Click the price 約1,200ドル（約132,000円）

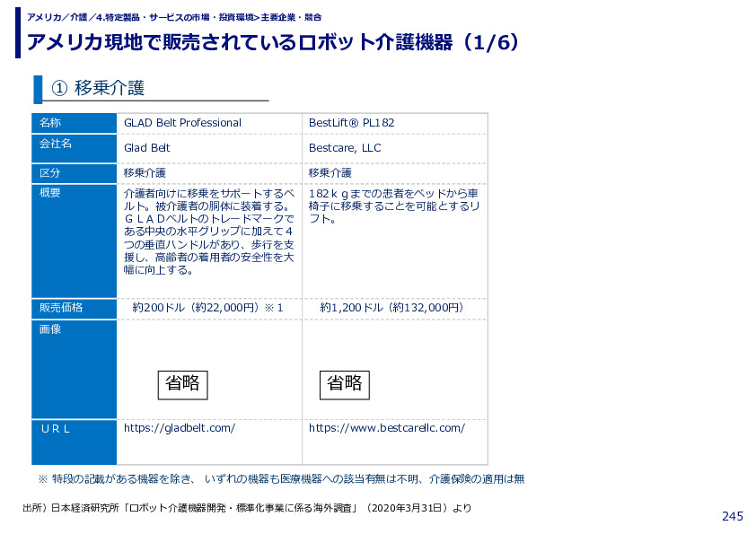point(391,308)
